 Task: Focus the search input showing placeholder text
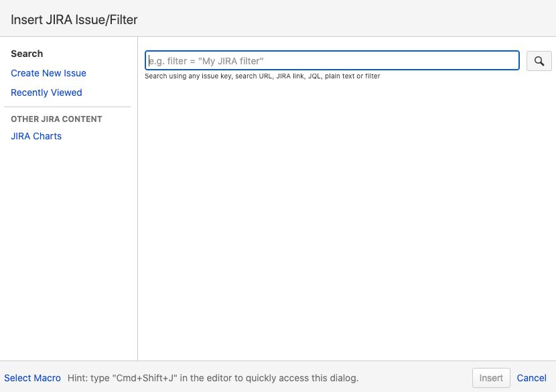point(332,60)
